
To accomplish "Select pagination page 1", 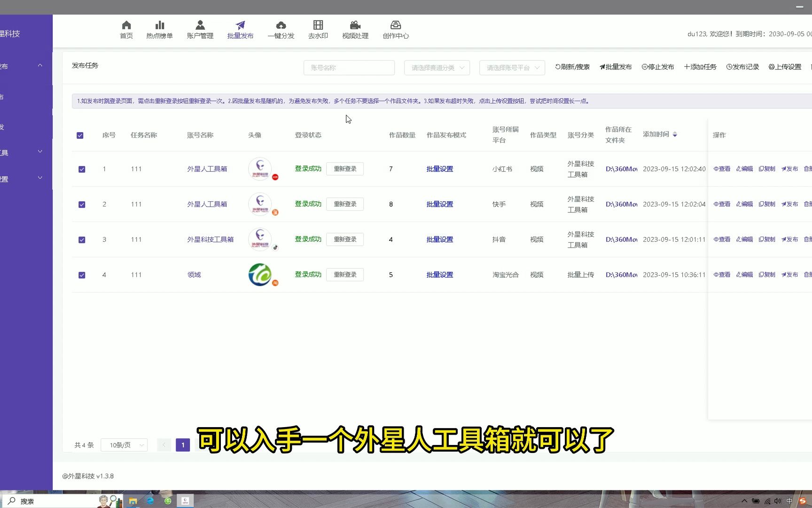I will (183, 445).
